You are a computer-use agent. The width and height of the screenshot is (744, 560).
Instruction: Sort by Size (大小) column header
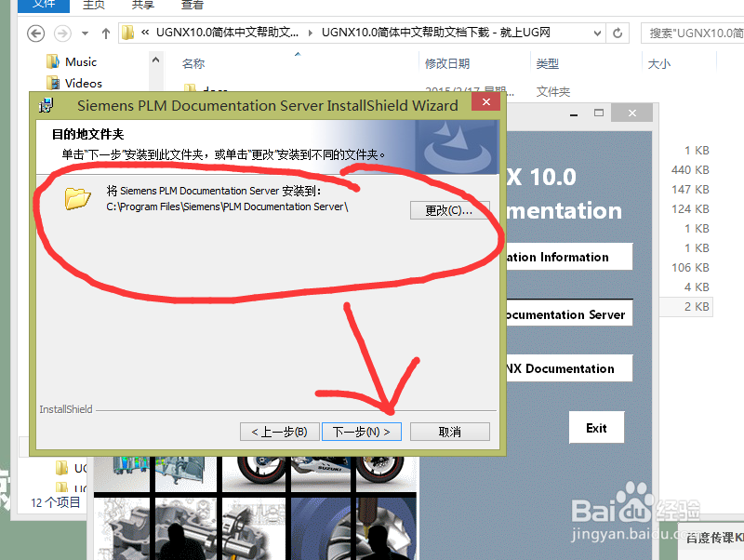[x=659, y=63]
